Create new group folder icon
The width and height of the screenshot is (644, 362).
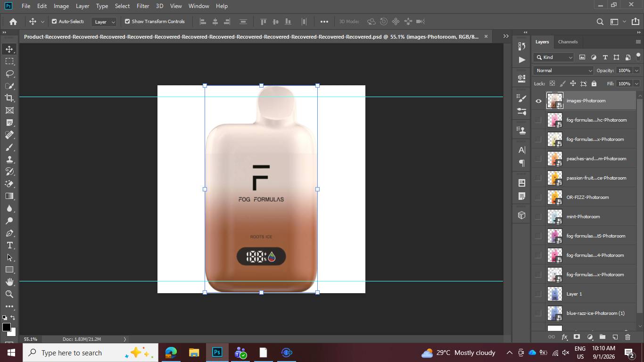603,337
